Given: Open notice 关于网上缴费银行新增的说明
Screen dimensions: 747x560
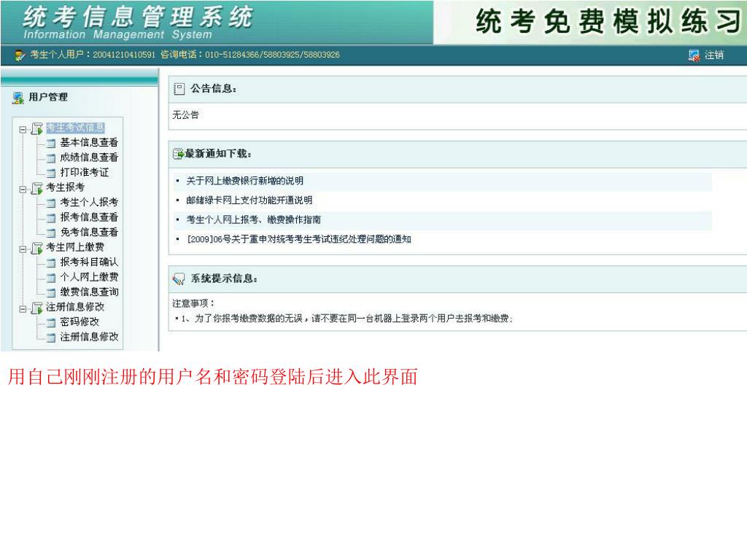Looking at the screenshot, I should [245, 181].
